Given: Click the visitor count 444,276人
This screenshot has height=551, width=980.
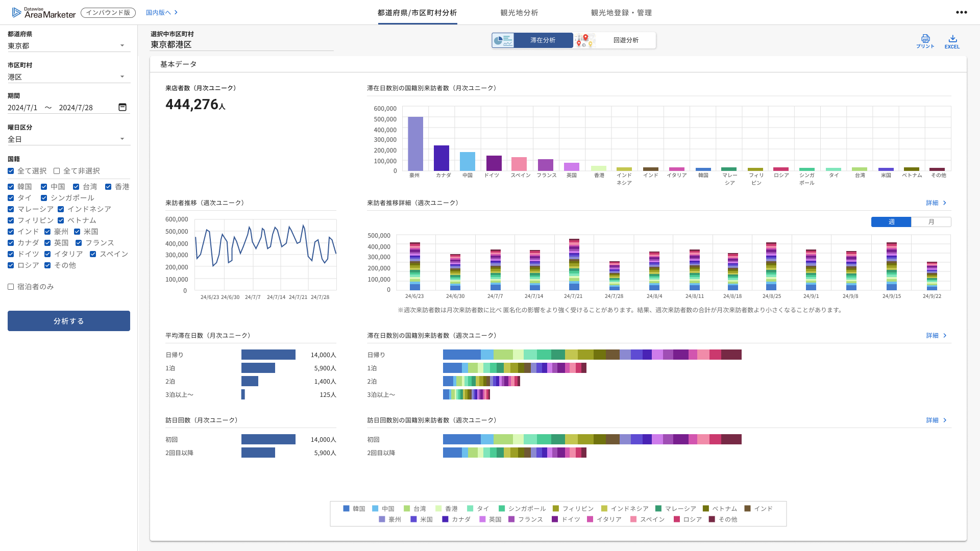Looking at the screenshot, I should [x=195, y=105].
